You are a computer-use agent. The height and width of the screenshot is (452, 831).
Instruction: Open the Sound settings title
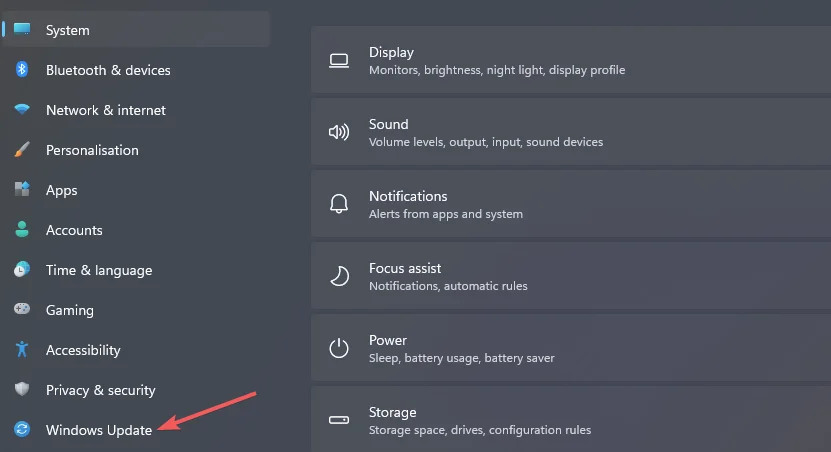pyautogui.click(x=388, y=124)
